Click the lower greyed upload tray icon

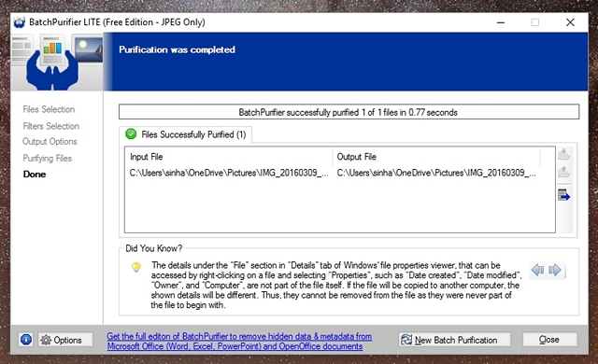(x=564, y=172)
